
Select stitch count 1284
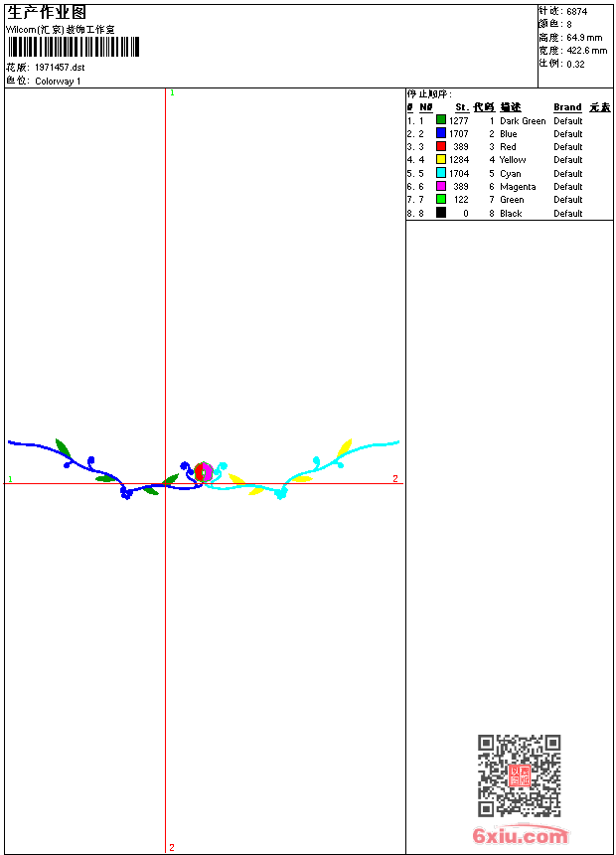click(x=458, y=160)
